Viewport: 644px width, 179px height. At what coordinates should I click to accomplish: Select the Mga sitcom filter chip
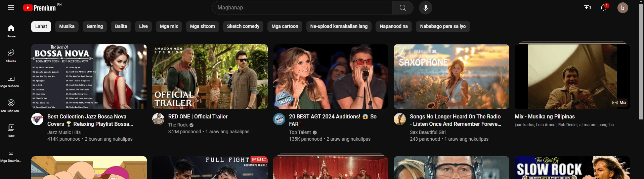[x=203, y=26]
